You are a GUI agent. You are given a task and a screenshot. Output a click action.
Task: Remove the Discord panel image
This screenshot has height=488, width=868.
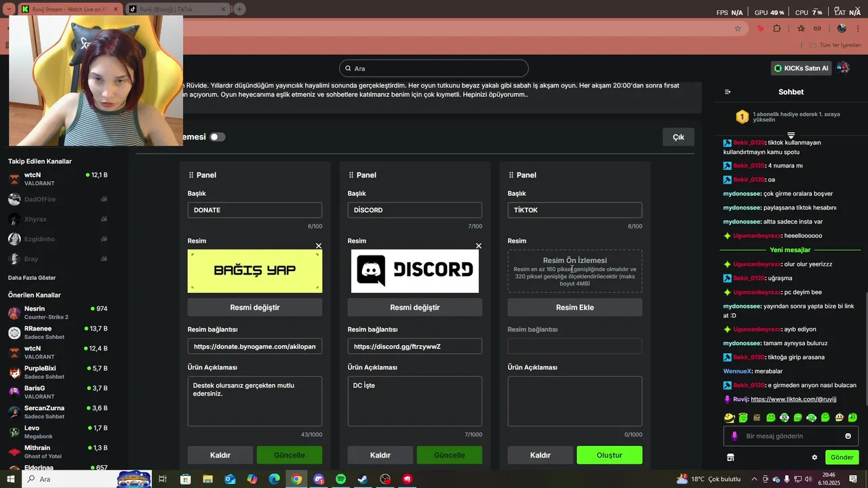479,246
